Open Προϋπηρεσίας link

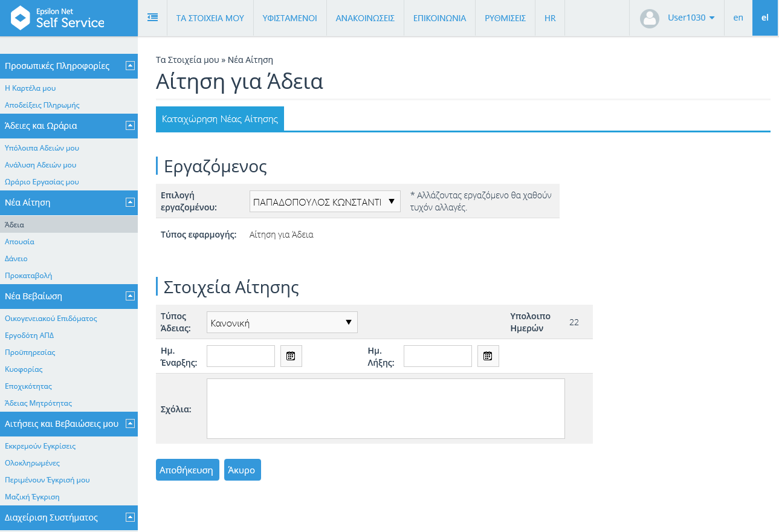point(30,352)
